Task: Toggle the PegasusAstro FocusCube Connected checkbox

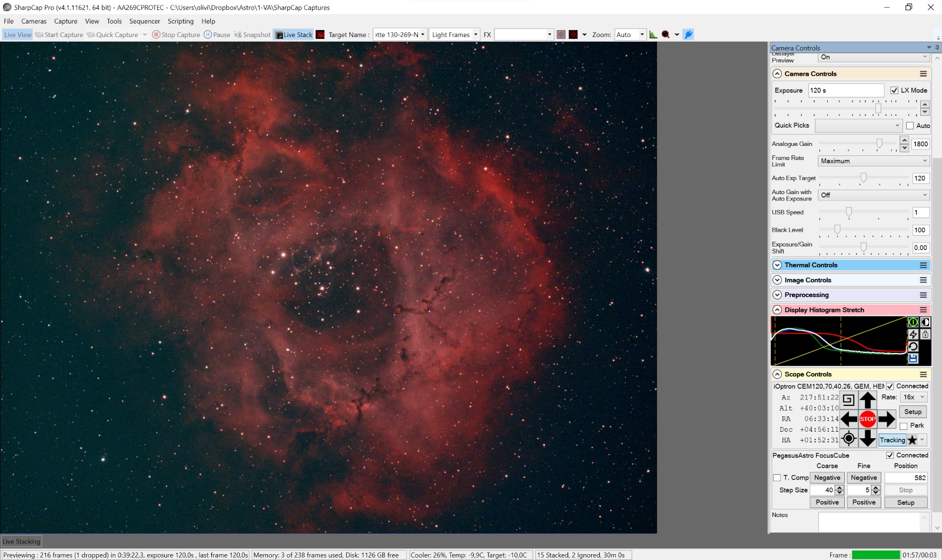Action: pos(890,455)
